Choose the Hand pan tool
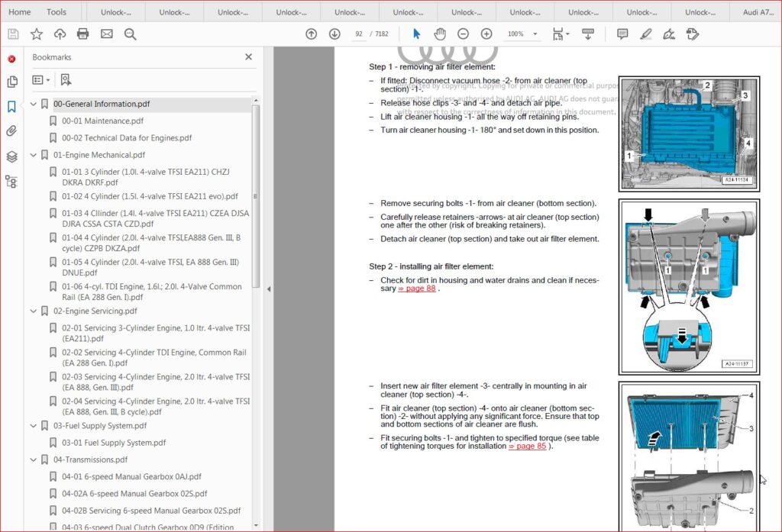This screenshot has height=532, width=782. (x=440, y=34)
